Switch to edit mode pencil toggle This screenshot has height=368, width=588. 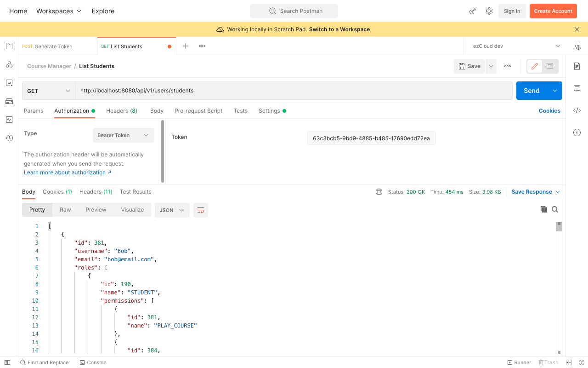coord(535,66)
